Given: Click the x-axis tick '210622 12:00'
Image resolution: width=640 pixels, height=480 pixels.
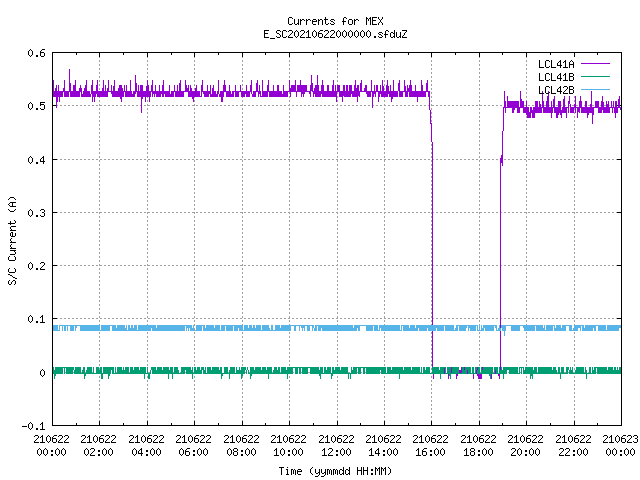Looking at the screenshot, I should coord(336,446).
